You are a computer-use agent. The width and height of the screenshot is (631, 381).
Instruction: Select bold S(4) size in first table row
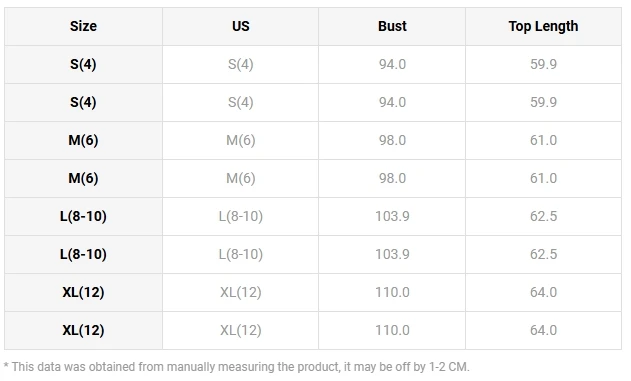pos(83,64)
